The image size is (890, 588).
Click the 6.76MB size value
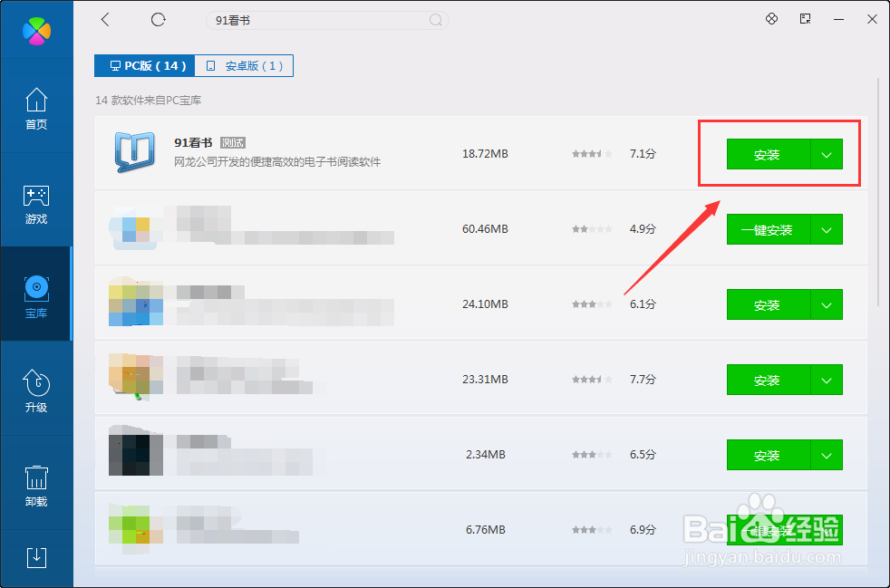coord(485,529)
